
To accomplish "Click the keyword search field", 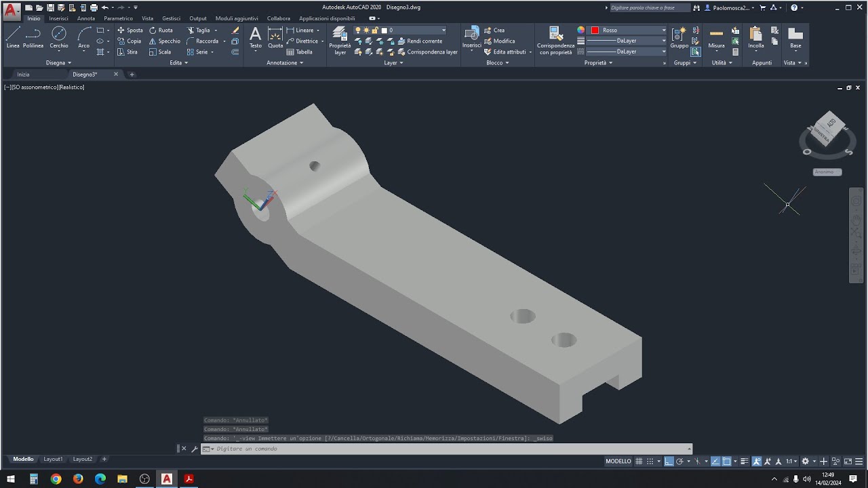I will (650, 7).
